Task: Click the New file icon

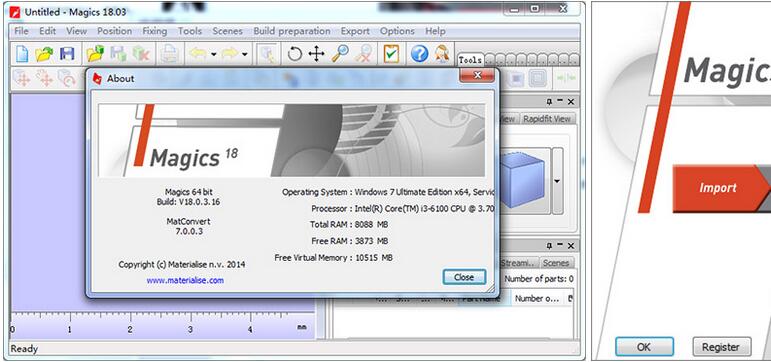Action: [22, 54]
